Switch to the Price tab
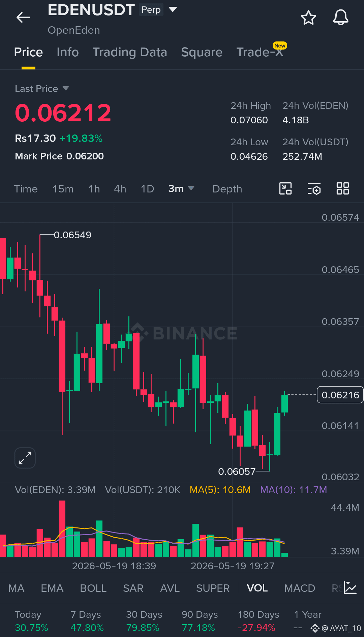The image size is (364, 637). [x=28, y=52]
